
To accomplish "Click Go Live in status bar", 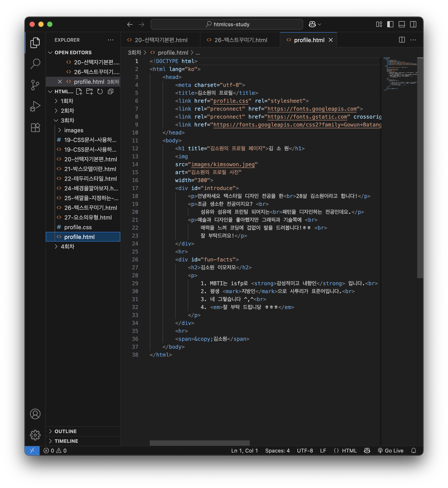I will point(391,450).
